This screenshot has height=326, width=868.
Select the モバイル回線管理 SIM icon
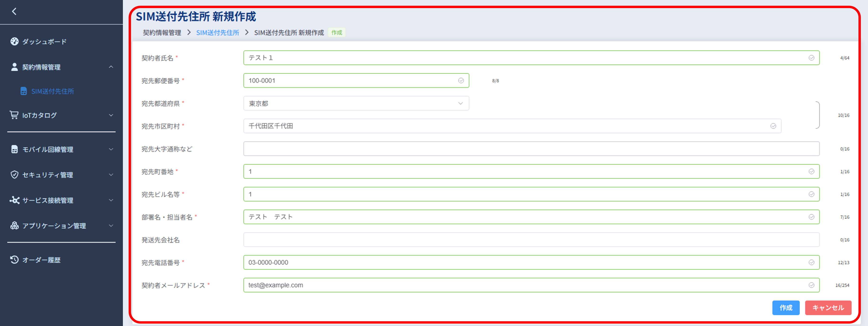(14, 149)
